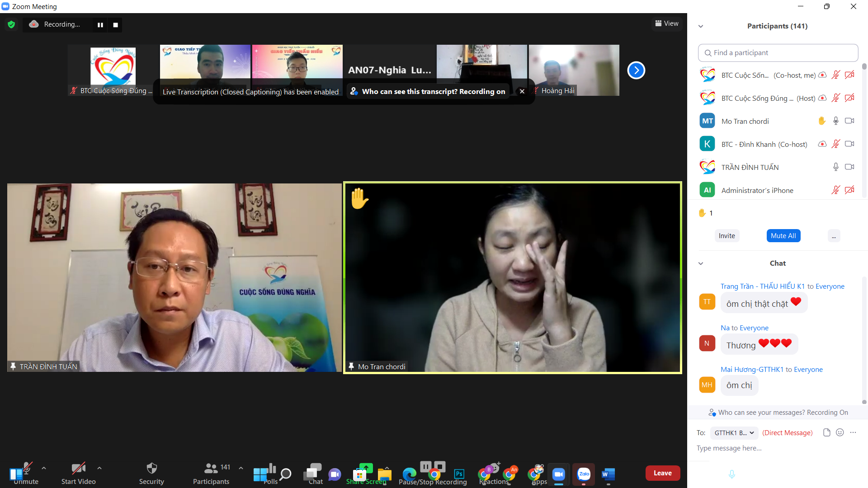
Task: Collapse the Chat panel chevron
Action: [701, 263]
